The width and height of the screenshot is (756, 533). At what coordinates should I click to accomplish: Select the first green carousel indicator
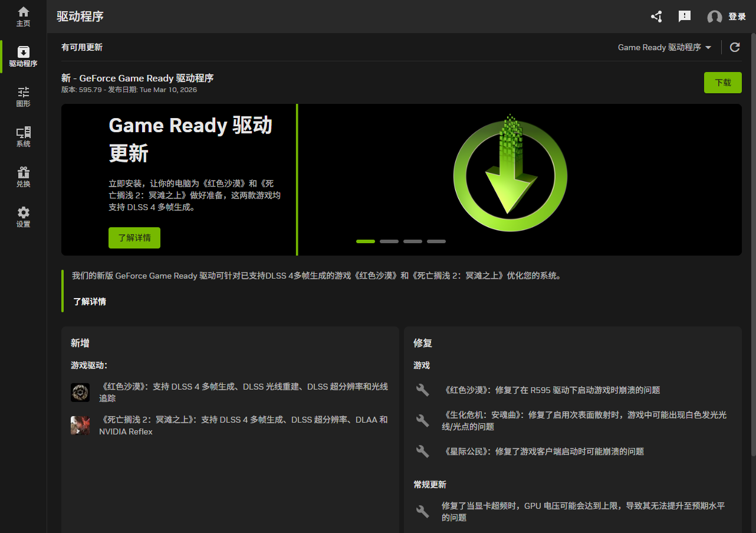pos(366,241)
